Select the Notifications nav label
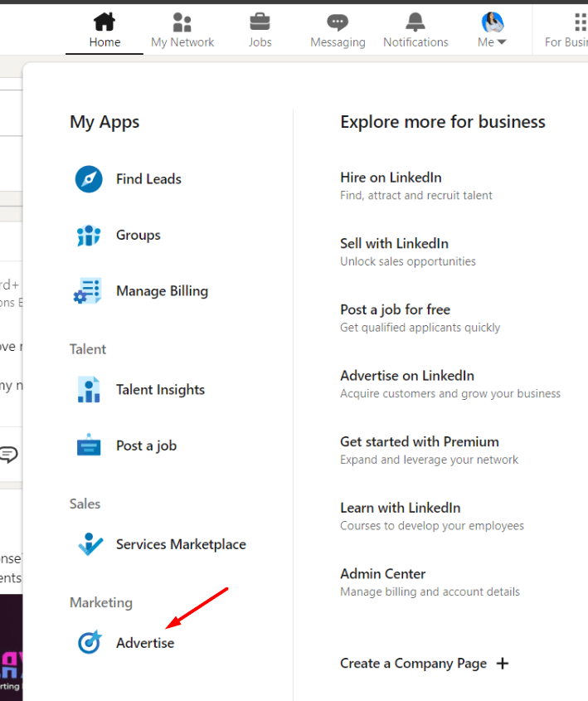This screenshot has height=701, width=588. tap(415, 42)
